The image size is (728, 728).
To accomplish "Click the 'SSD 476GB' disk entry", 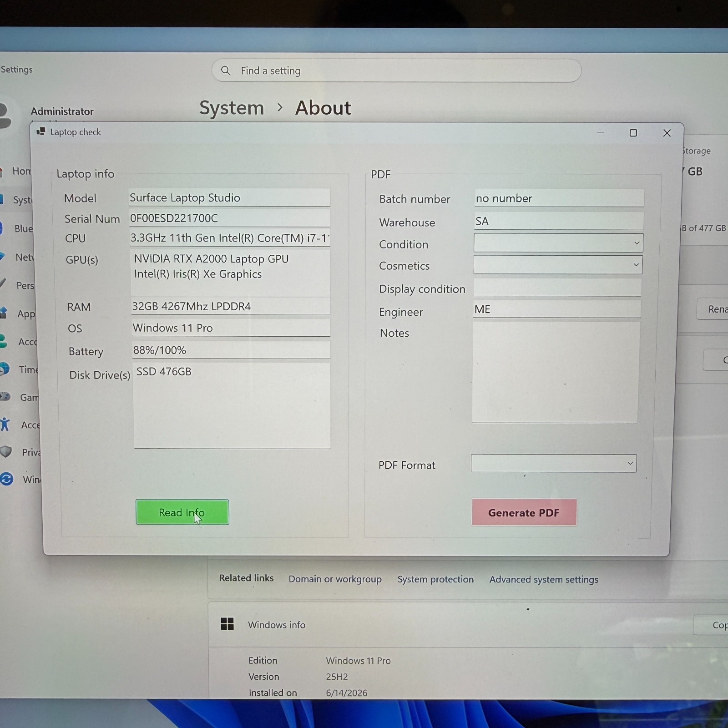I will coord(164,372).
